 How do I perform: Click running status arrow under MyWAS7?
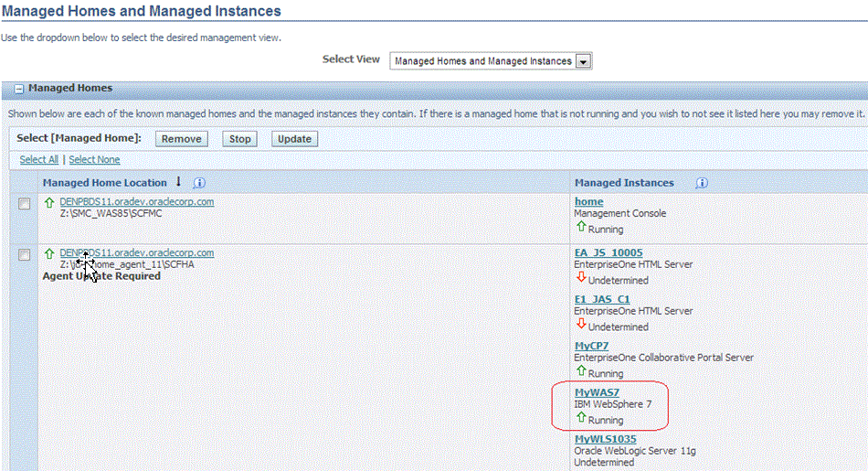tap(581, 417)
